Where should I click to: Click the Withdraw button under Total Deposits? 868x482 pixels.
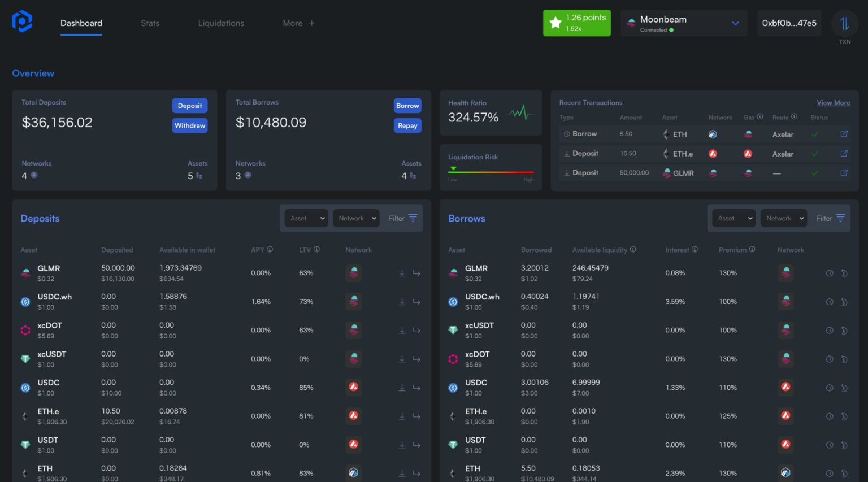[x=189, y=125]
